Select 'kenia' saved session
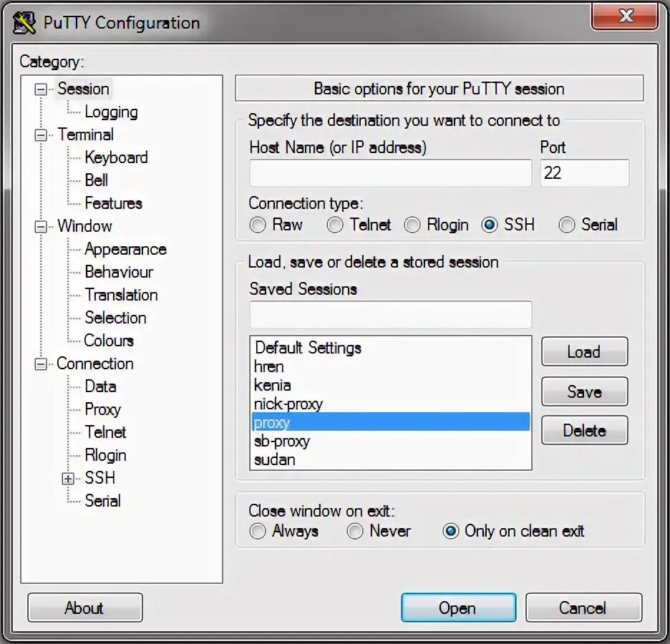 (x=391, y=385)
